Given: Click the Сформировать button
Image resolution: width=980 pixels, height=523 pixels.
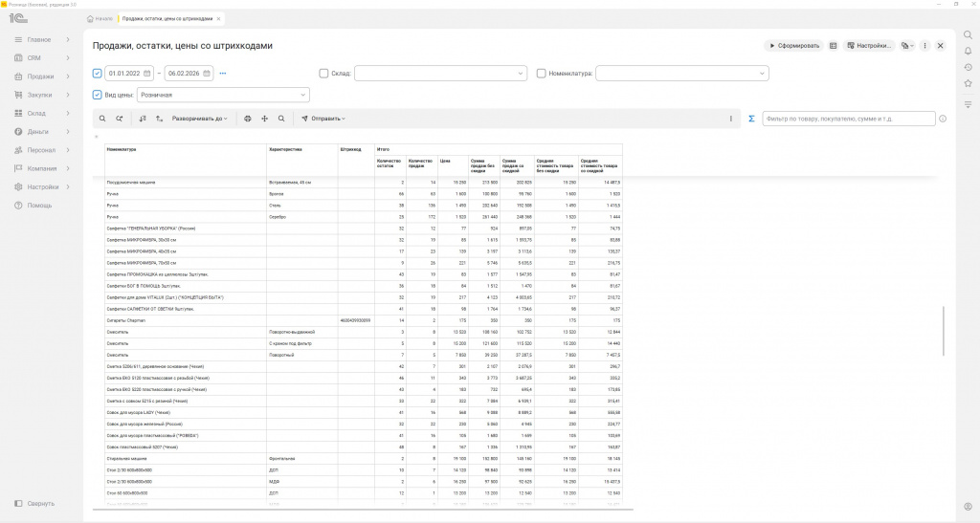Looking at the screenshot, I should (x=793, y=46).
